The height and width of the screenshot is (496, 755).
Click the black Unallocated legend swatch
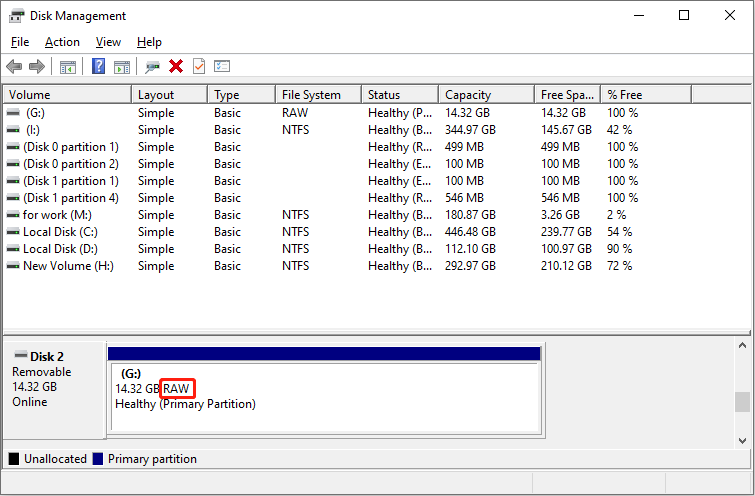pyautogui.click(x=14, y=459)
